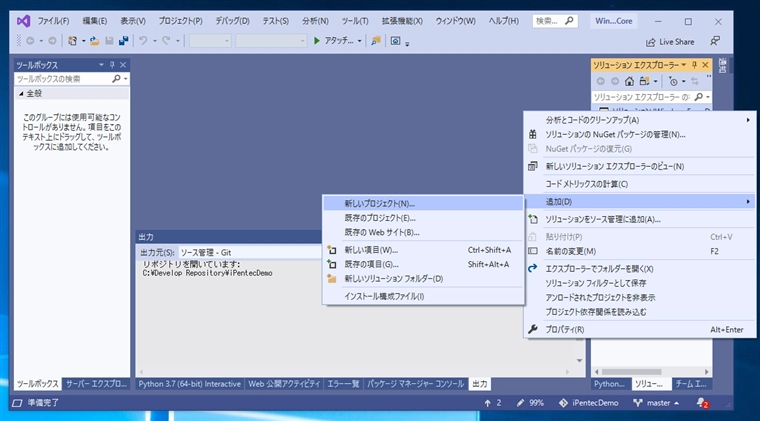The width and height of the screenshot is (760, 421).
Task: Click the send feedback icon
Action: pyautogui.click(x=715, y=41)
